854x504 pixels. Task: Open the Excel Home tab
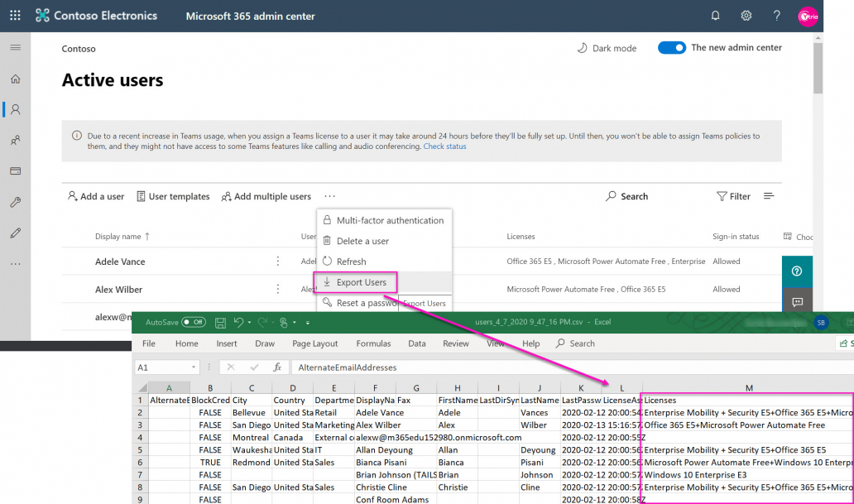pyautogui.click(x=187, y=343)
